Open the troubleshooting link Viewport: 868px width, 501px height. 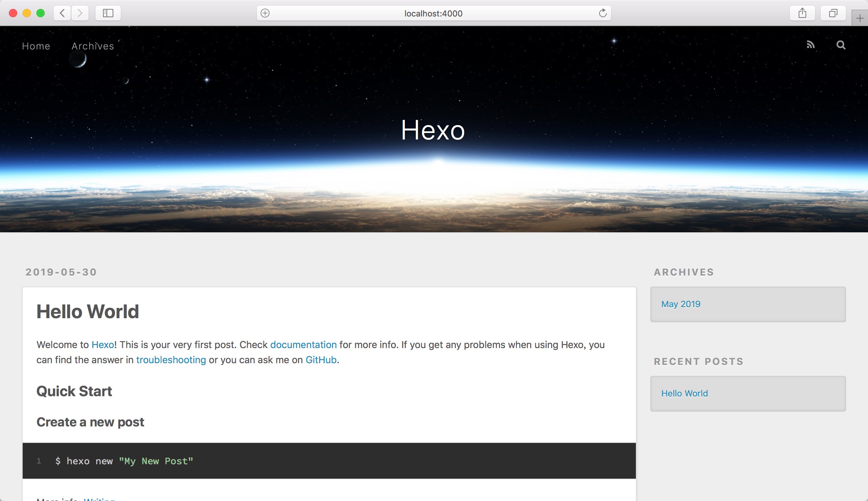pyautogui.click(x=171, y=360)
